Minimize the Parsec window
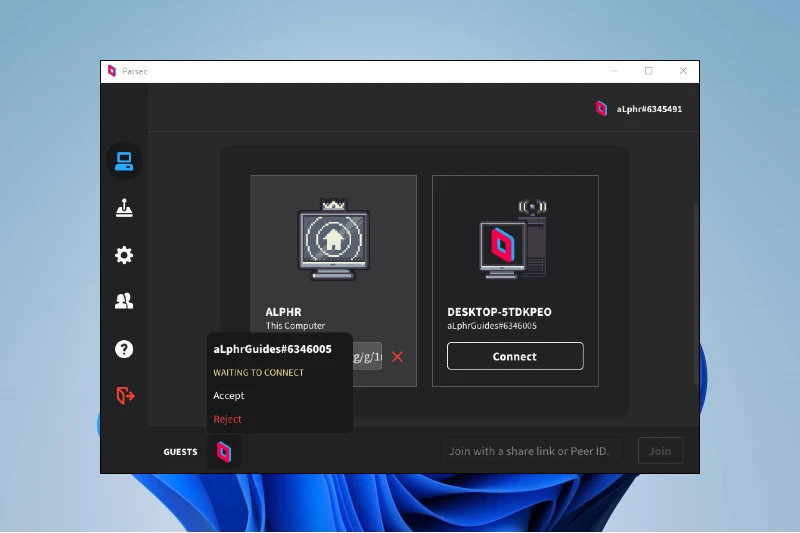This screenshot has width=800, height=533. [x=614, y=71]
